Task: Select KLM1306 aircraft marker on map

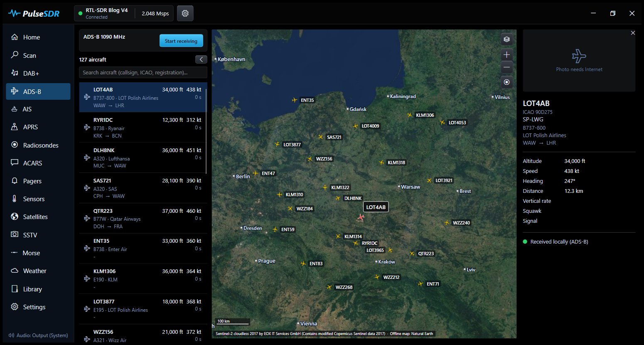Action: pos(410,115)
